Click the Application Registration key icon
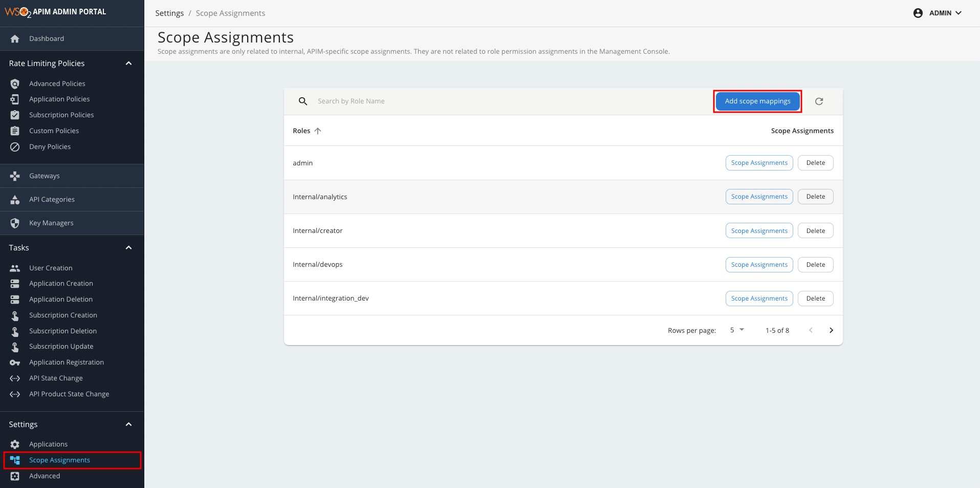 pos(15,362)
